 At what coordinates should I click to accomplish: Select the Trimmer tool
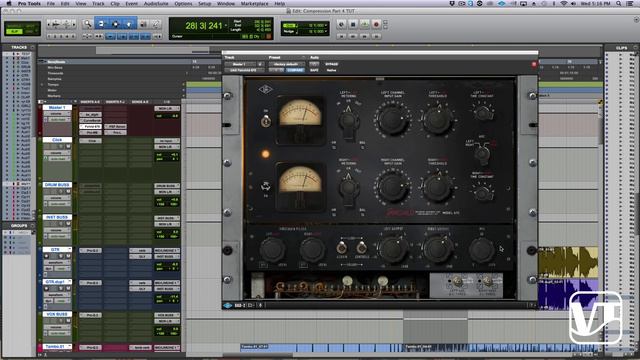click(x=101, y=24)
